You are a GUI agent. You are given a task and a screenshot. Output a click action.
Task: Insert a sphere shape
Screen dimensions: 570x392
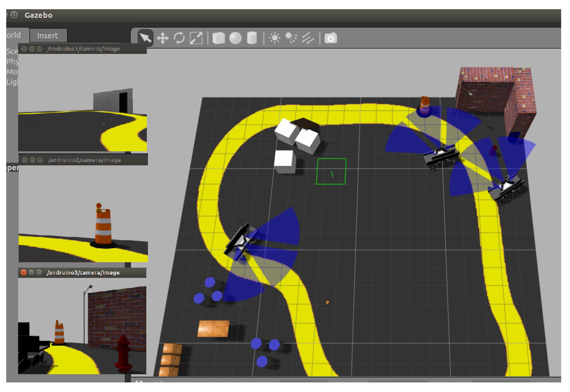click(x=235, y=38)
